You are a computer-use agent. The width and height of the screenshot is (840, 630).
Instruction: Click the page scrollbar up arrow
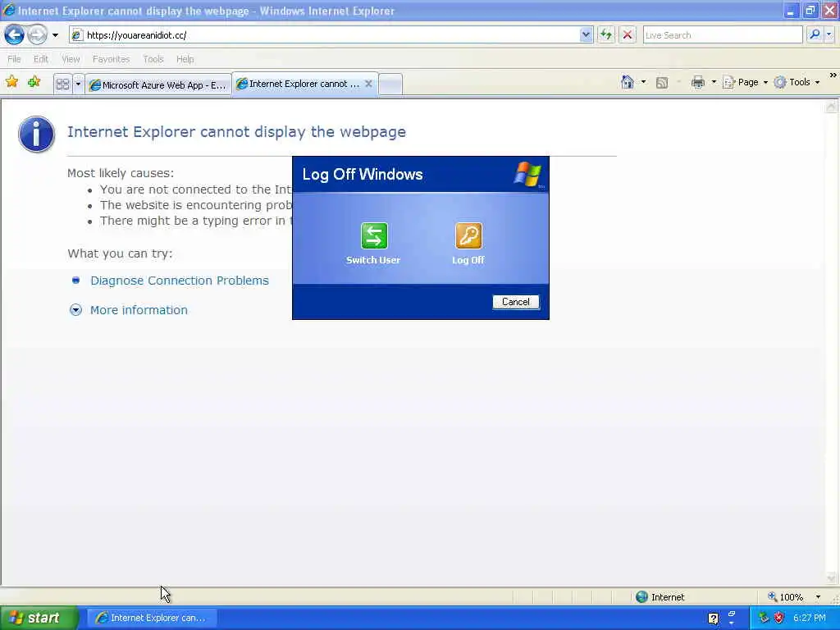[x=831, y=107]
